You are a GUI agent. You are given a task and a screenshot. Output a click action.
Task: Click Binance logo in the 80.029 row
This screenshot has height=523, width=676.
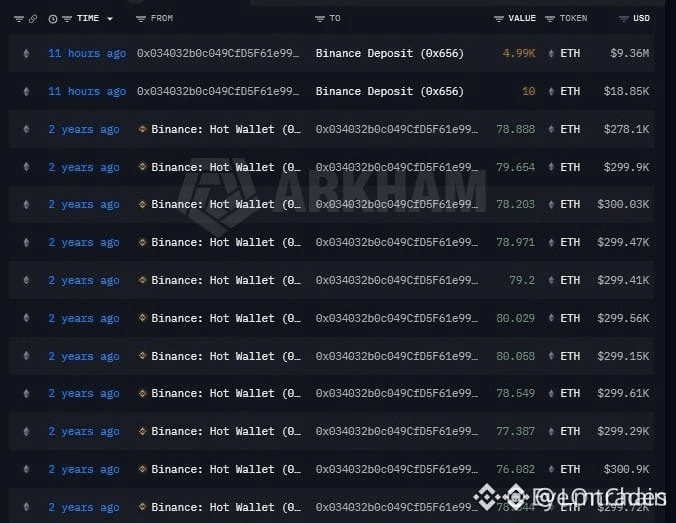tap(142, 318)
